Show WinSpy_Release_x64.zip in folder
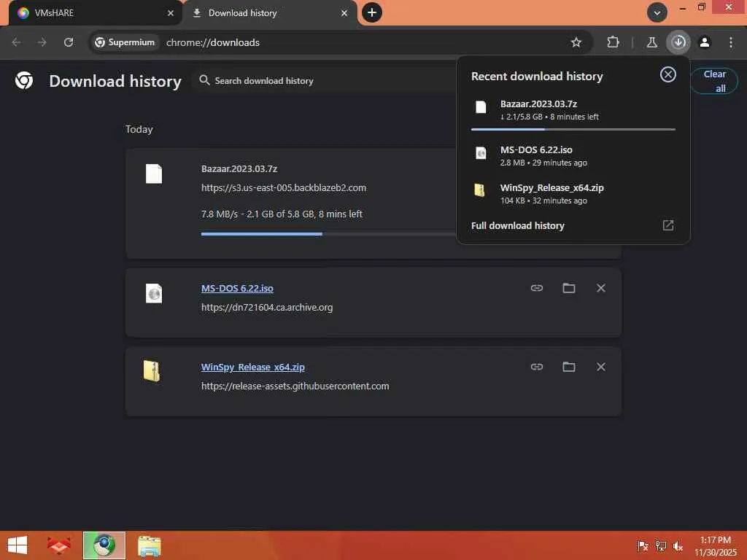The height and width of the screenshot is (560, 747). click(569, 367)
